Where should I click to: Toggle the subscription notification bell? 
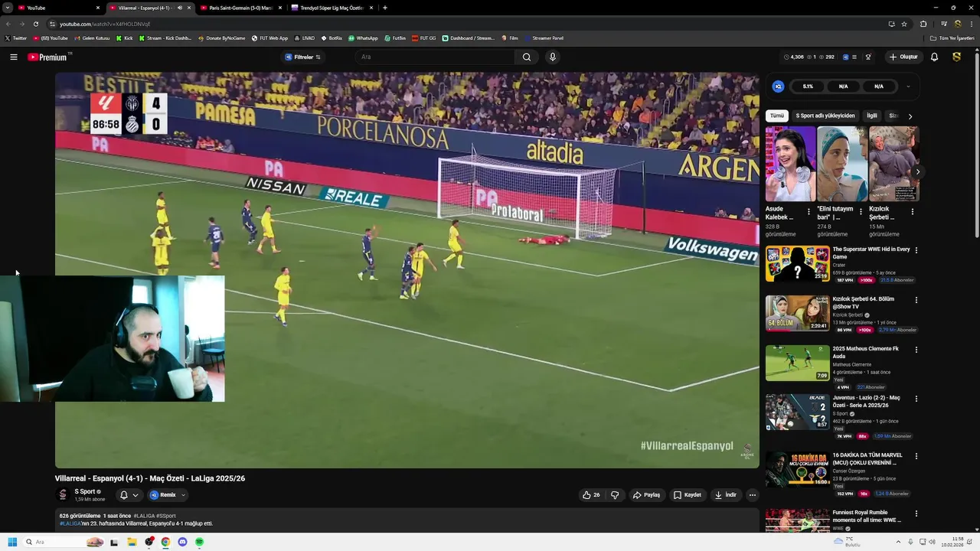click(x=123, y=495)
